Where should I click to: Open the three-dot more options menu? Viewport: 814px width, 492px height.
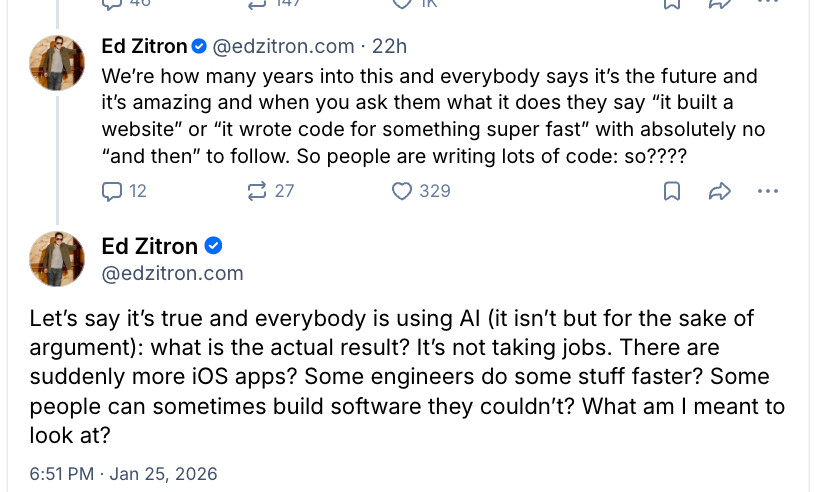point(767,191)
